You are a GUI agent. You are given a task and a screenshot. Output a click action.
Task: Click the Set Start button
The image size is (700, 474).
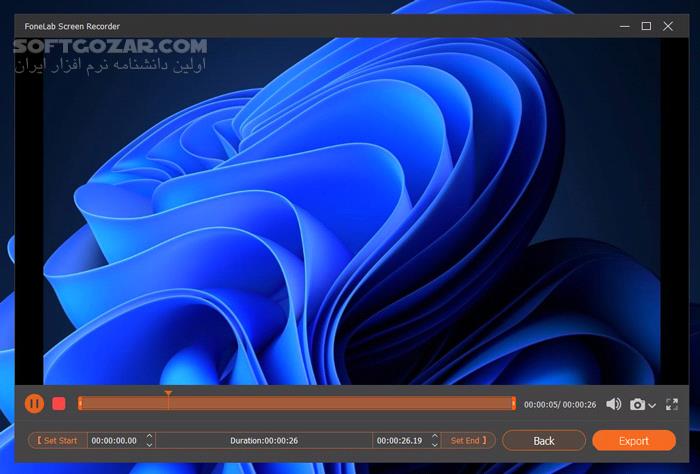(x=58, y=440)
